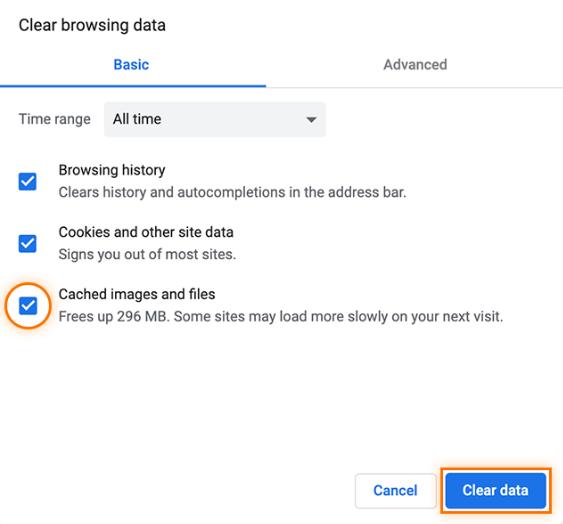Click the Time range label
563x524 pixels.
coord(55,119)
